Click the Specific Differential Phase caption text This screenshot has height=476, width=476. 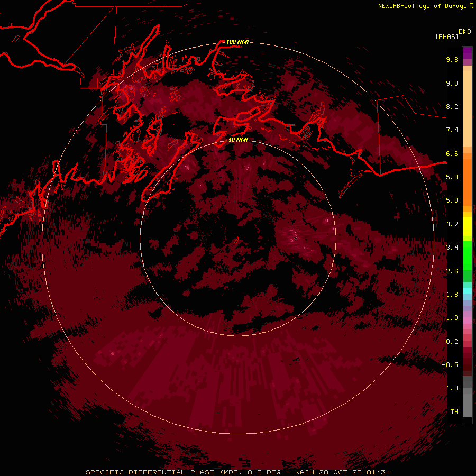[x=237, y=472]
